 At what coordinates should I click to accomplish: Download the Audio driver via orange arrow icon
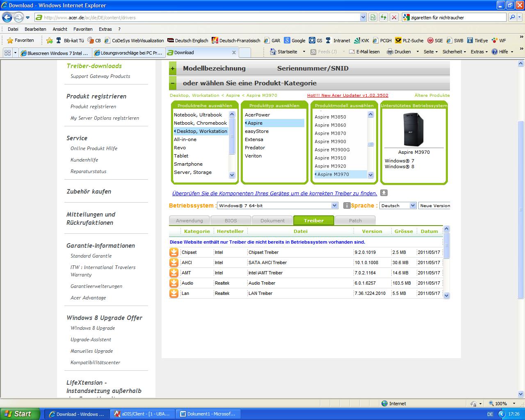(174, 283)
